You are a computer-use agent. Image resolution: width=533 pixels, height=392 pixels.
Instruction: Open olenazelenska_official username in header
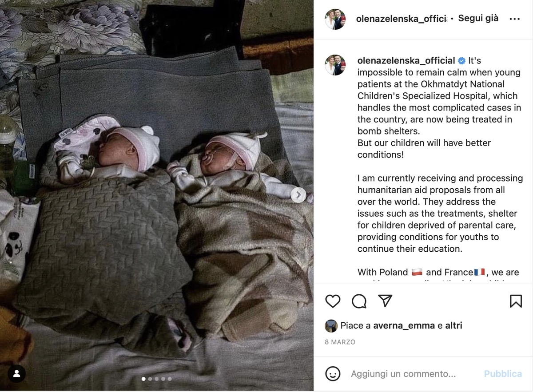(x=402, y=19)
